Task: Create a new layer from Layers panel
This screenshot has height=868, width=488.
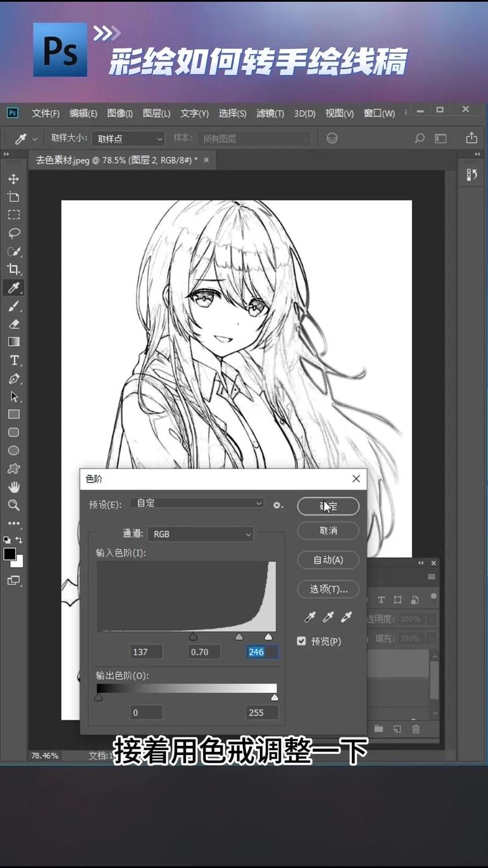Action: point(397,729)
